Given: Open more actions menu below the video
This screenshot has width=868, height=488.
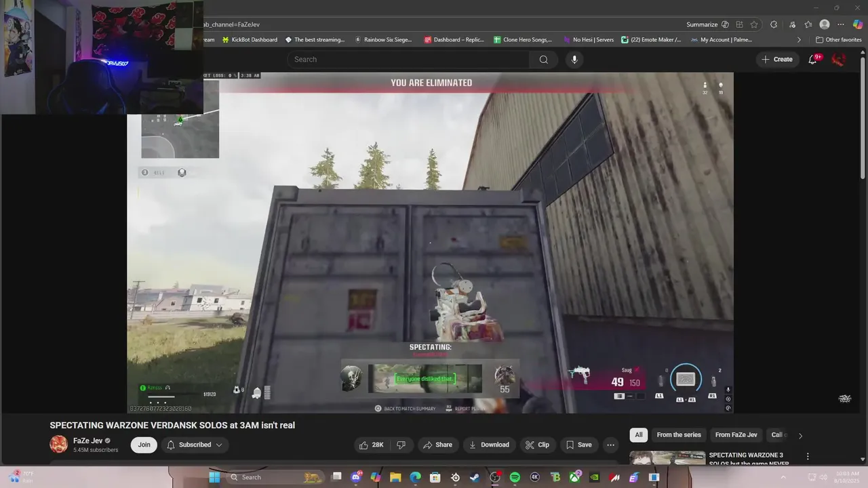Looking at the screenshot, I should click(x=610, y=445).
